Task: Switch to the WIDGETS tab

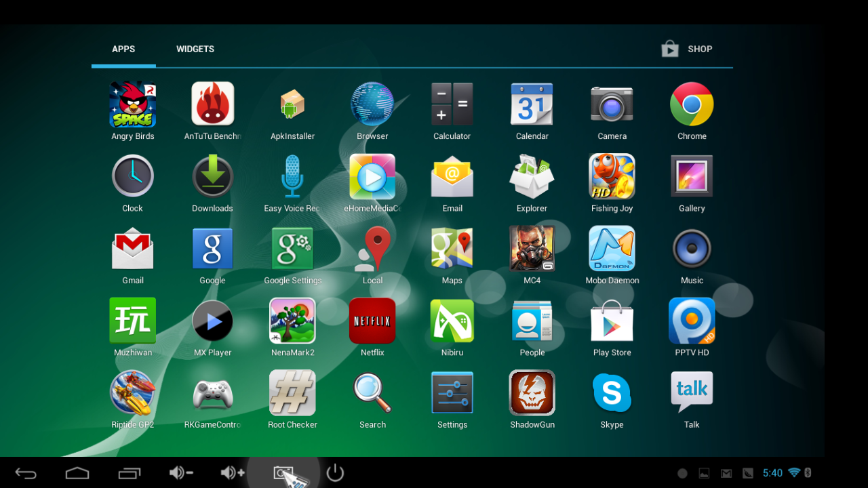Action: coord(195,49)
